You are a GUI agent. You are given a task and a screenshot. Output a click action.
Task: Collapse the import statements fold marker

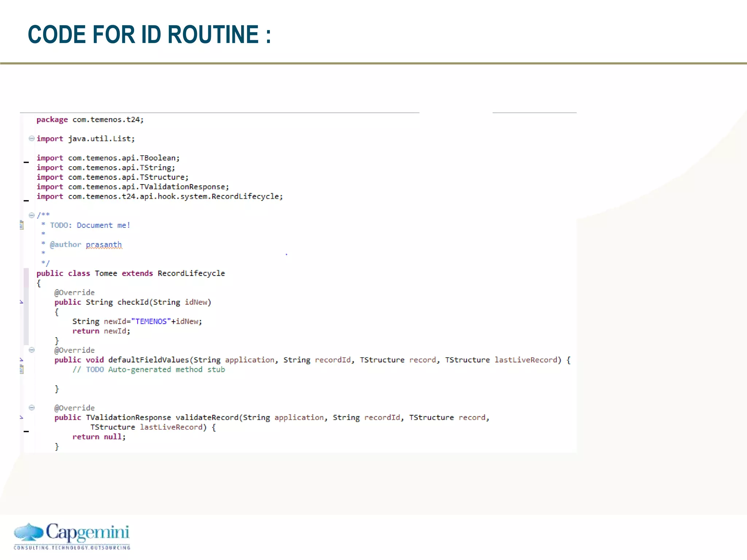pyautogui.click(x=32, y=139)
